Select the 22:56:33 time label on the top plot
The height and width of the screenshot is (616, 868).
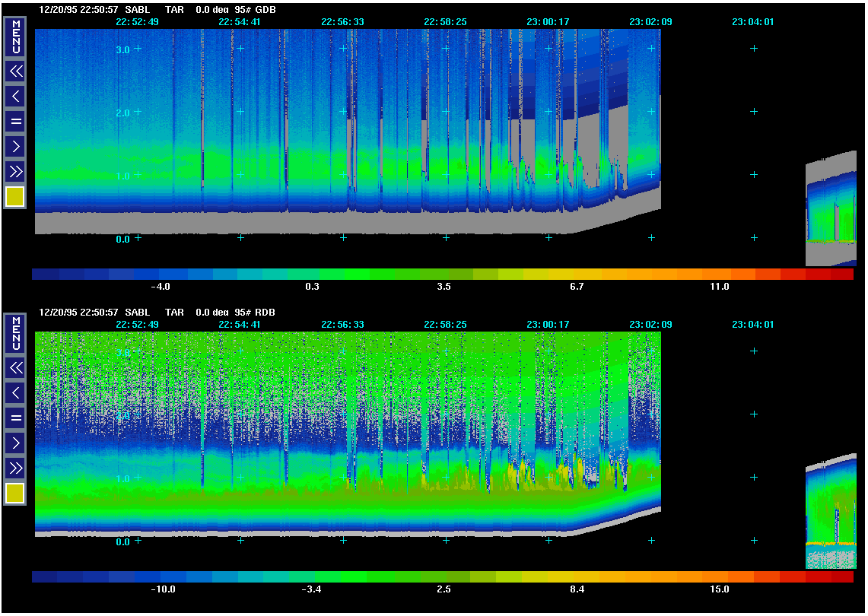point(342,22)
